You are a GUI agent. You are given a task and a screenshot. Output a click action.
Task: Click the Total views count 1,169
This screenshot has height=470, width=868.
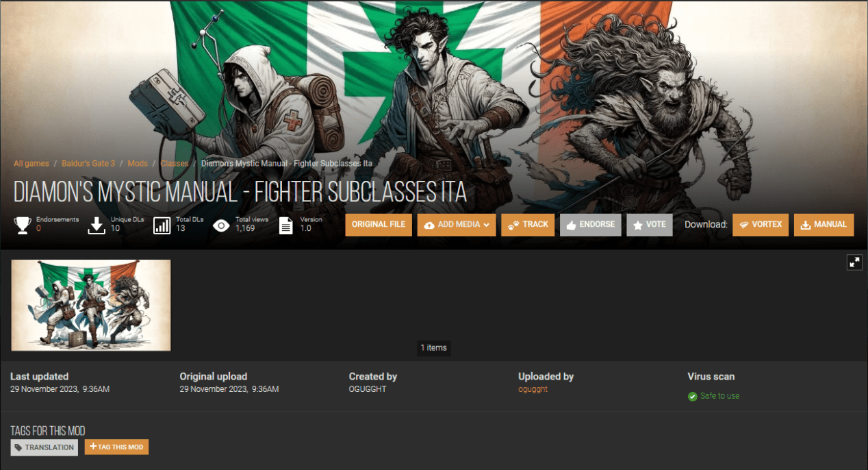(x=245, y=228)
